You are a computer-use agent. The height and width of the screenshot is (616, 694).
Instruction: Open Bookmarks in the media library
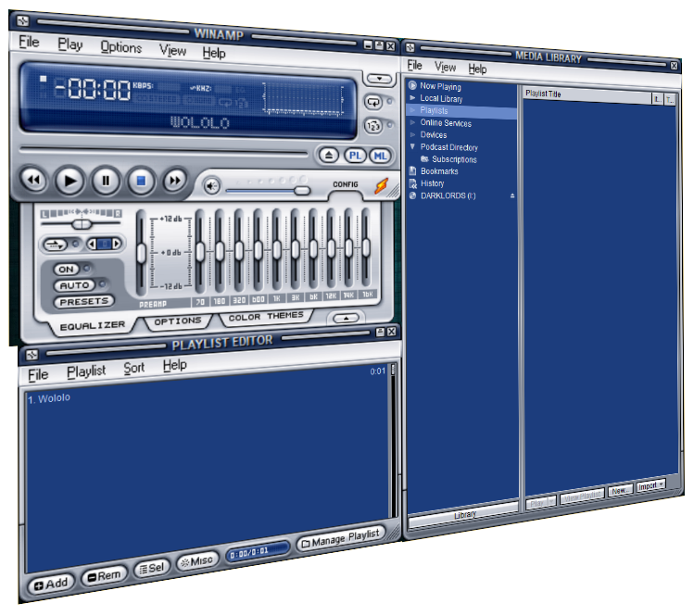439,171
